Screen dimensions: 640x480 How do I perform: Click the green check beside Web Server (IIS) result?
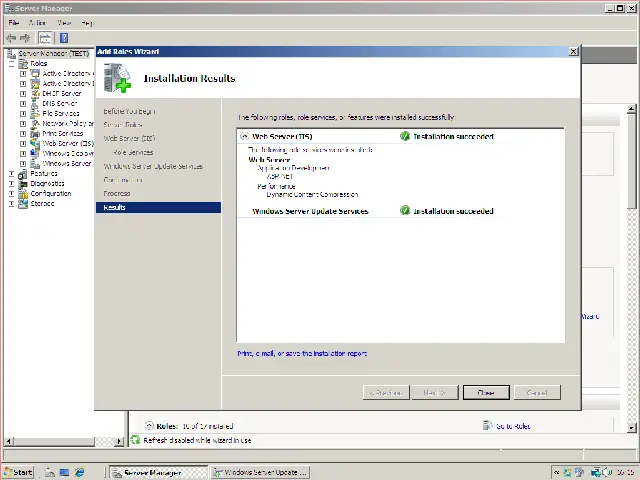(x=404, y=136)
